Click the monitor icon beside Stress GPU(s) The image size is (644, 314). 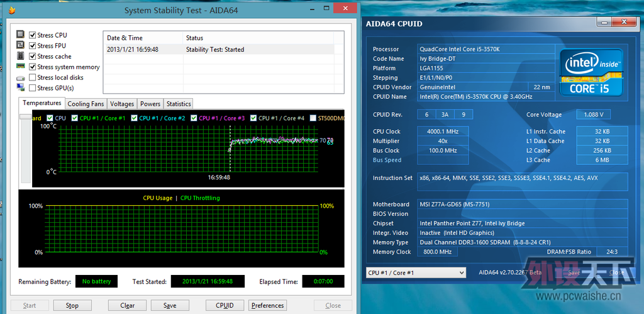tap(20, 87)
